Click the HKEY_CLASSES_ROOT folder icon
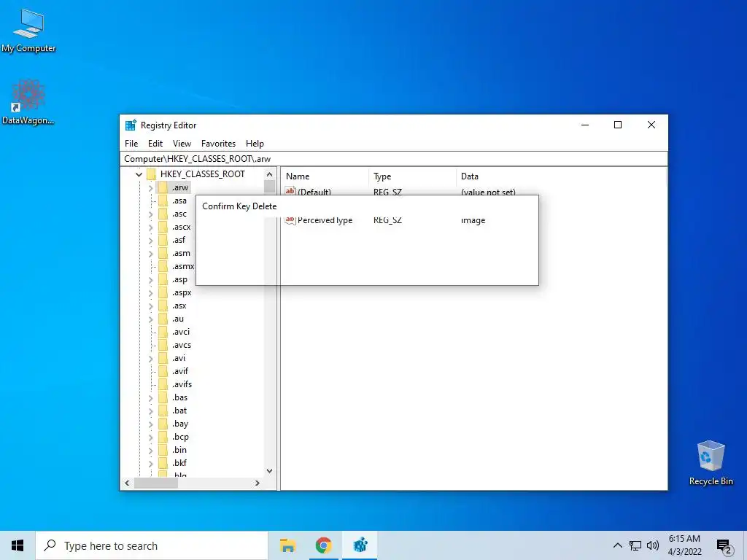Screen dimensions: 747x560 point(152,174)
